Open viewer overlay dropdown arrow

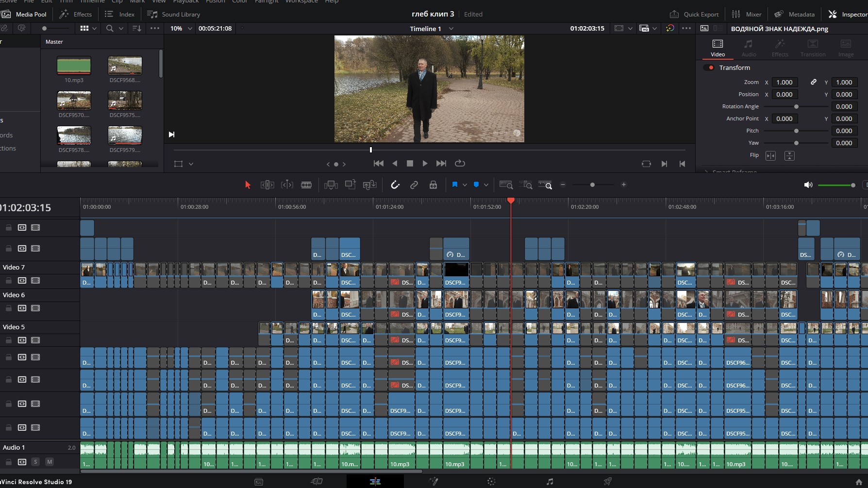click(191, 164)
